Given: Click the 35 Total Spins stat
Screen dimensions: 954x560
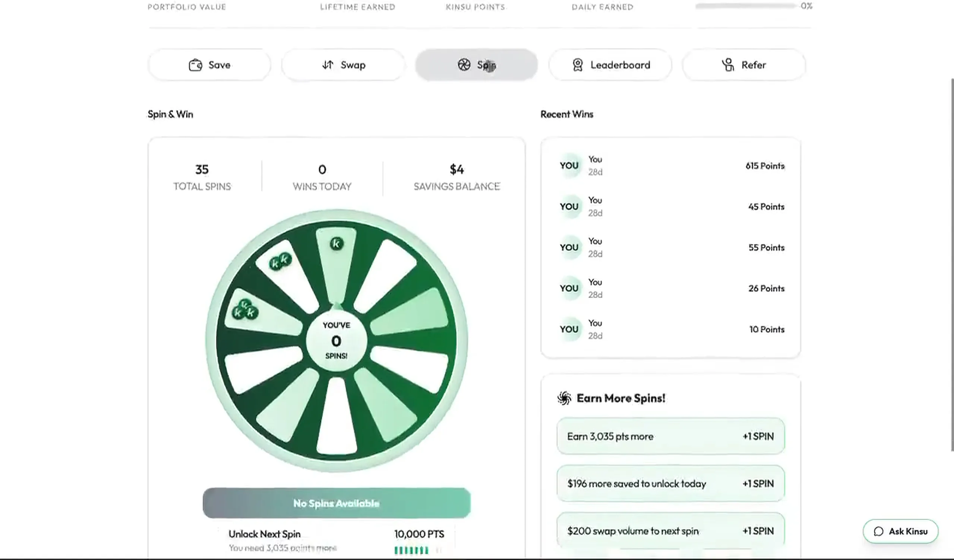Looking at the screenshot, I should point(202,177).
